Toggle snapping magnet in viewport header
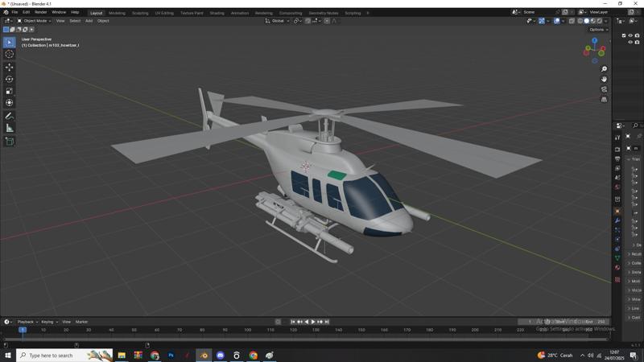Screen dimensions: 644x362 (308, 21)
